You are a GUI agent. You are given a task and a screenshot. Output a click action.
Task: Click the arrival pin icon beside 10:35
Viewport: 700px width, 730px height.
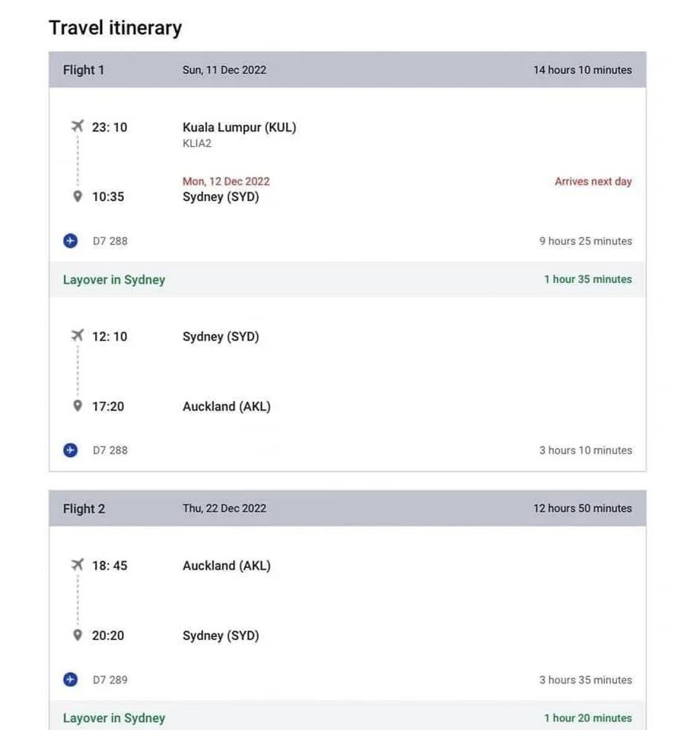tap(77, 196)
